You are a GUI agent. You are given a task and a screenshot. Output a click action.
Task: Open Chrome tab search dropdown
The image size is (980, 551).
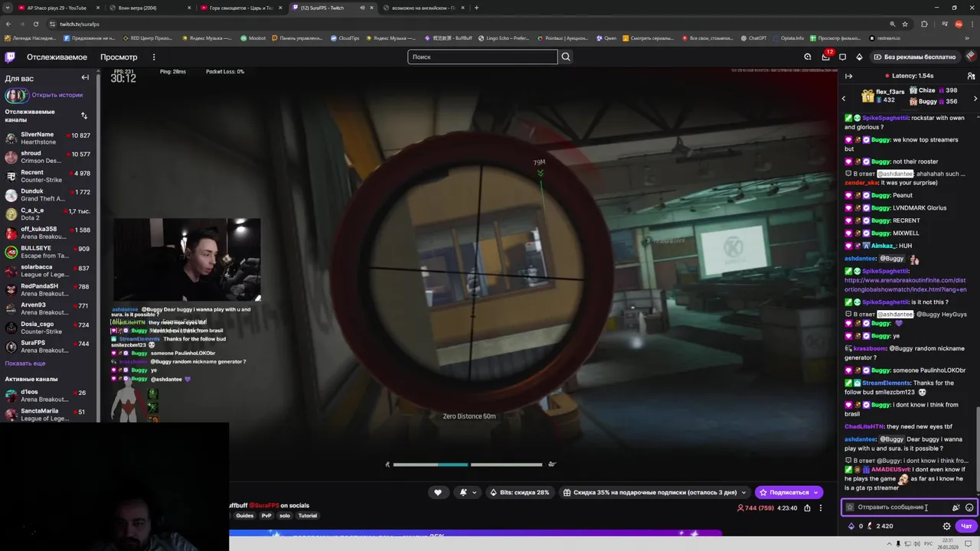coord(8,8)
